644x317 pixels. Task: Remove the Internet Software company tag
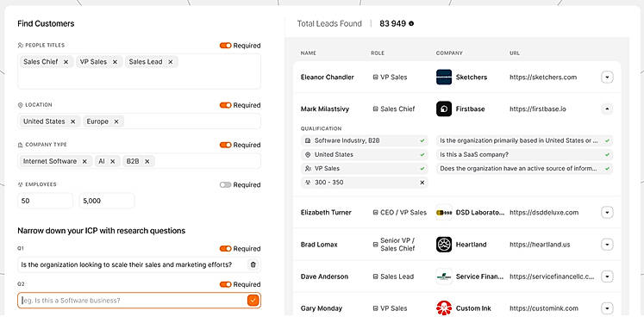(84, 161)
